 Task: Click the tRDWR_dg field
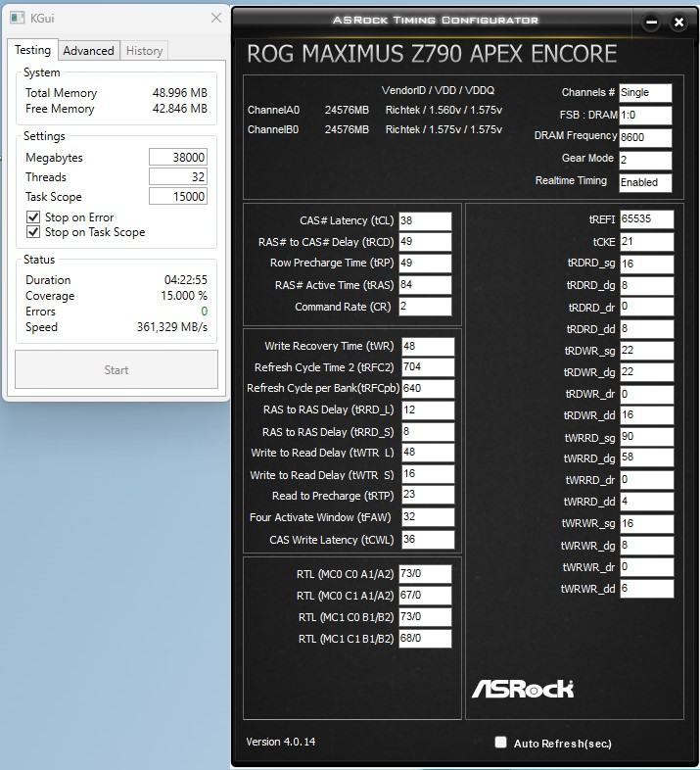click(x=647, y=371)
